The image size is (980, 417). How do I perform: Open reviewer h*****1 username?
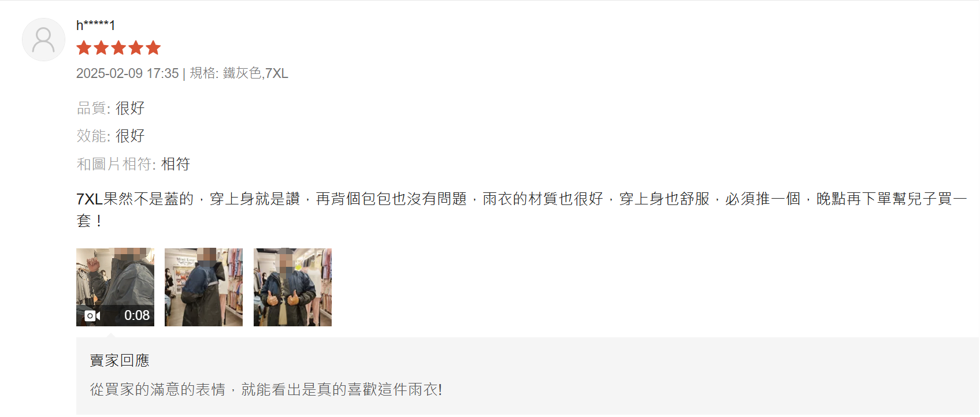click(x=96, y=25)
